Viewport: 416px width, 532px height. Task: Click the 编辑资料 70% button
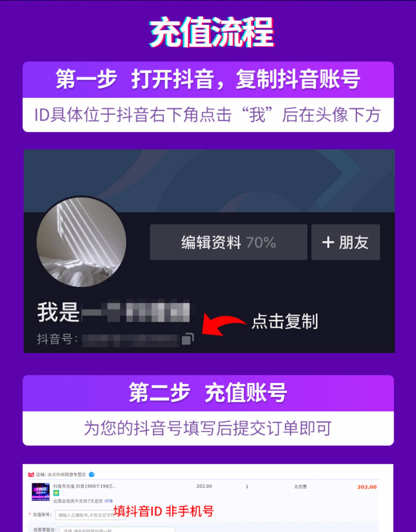[228, 242]
